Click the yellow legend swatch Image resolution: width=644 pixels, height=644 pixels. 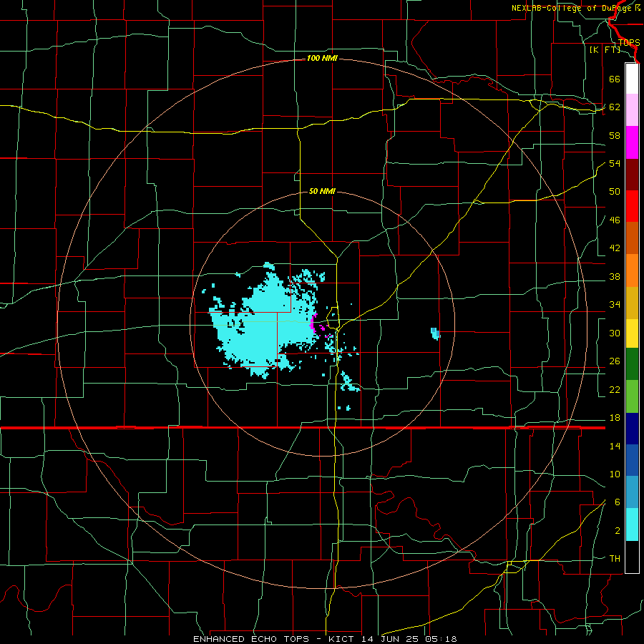click(x=632, y=333)
